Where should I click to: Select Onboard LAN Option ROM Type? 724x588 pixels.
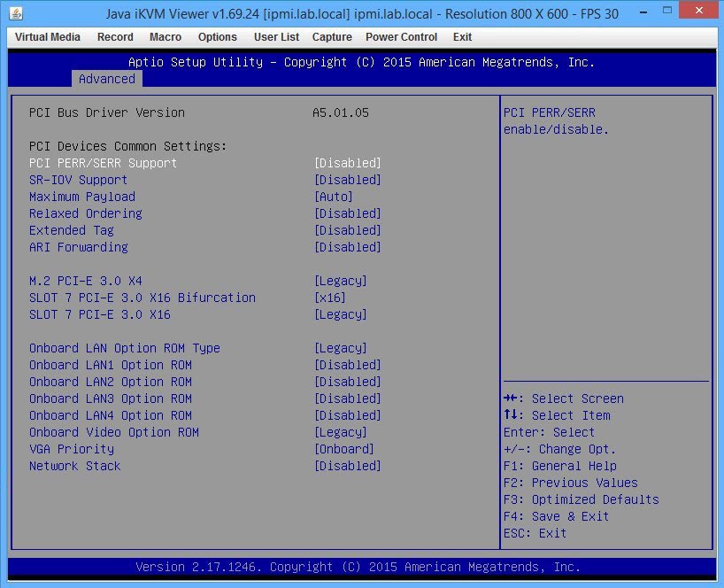coord(125,348)
